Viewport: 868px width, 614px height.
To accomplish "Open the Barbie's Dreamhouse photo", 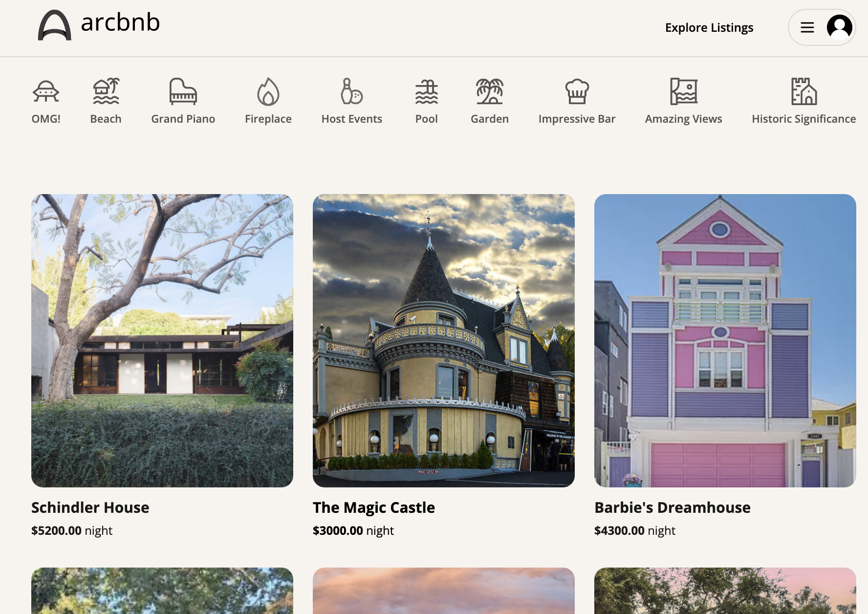I will (725, 341).
